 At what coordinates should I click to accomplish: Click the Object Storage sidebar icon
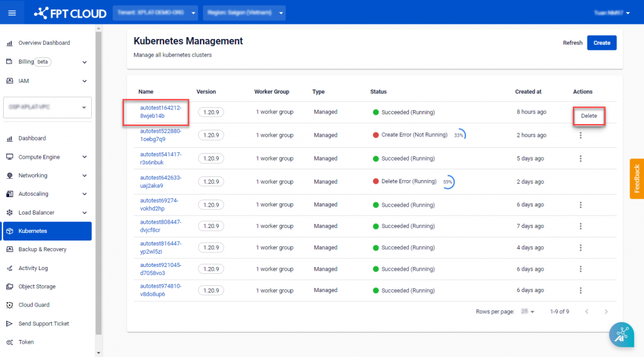(9, 286)
